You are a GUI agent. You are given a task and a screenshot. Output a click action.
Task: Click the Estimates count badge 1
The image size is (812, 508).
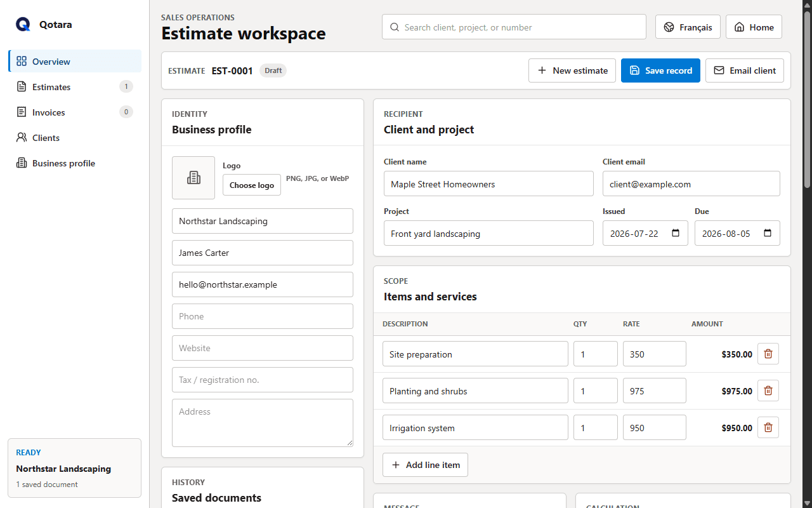(126, 86)
